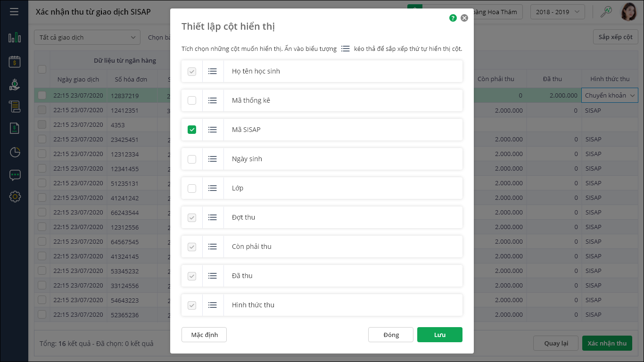Expand the Tất cả giao dịch dropdown
644x362 pixels.
click(x=87, y=37)
